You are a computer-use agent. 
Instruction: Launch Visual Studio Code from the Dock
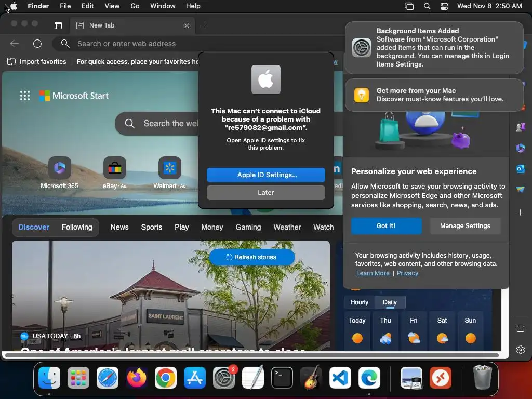pos(340,378)
